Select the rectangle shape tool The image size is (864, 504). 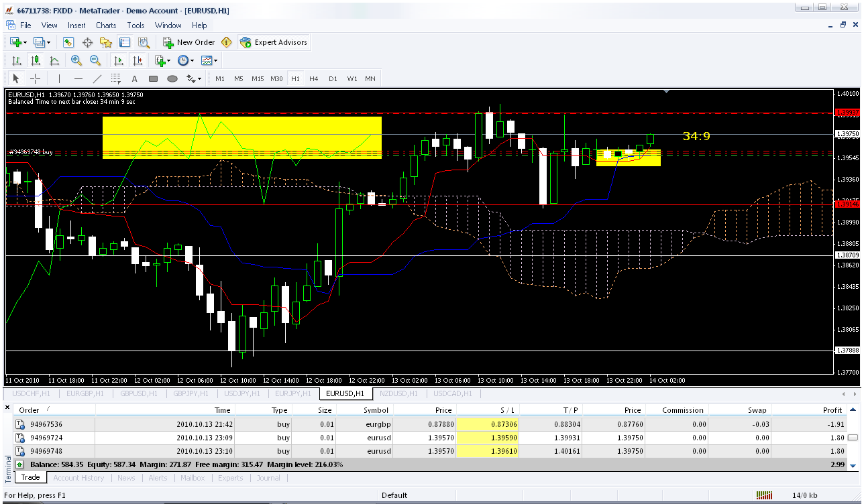tap(153, 78)
